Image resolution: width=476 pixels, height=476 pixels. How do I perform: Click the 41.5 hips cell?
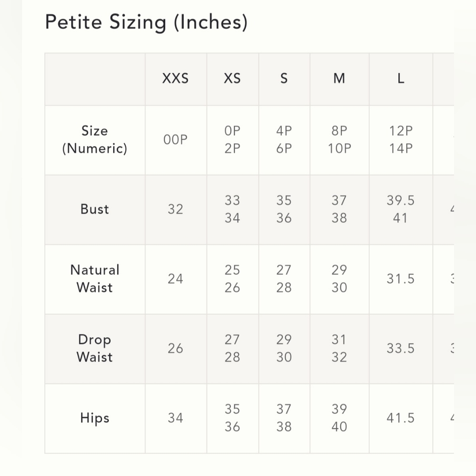401,418
